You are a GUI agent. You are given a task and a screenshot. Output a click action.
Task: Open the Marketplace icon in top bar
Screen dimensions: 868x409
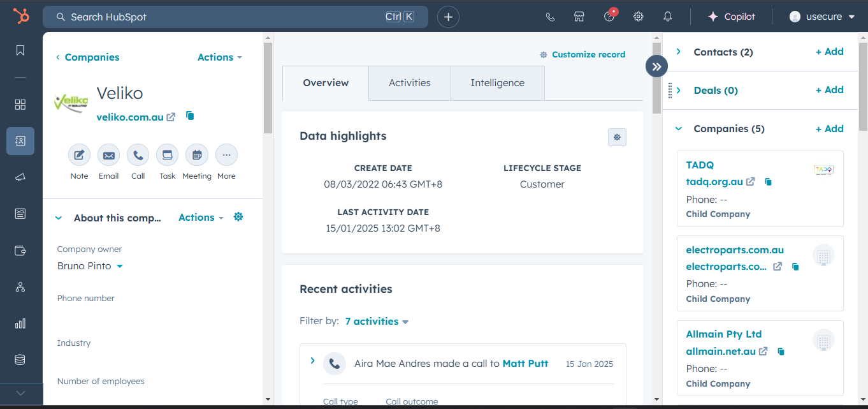click(579, 17)
